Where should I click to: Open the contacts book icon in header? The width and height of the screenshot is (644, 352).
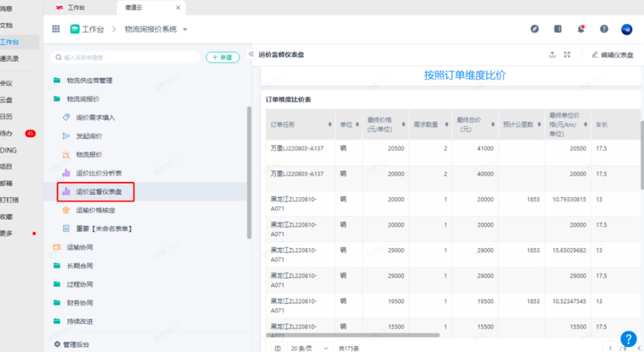tap(557, 29)
